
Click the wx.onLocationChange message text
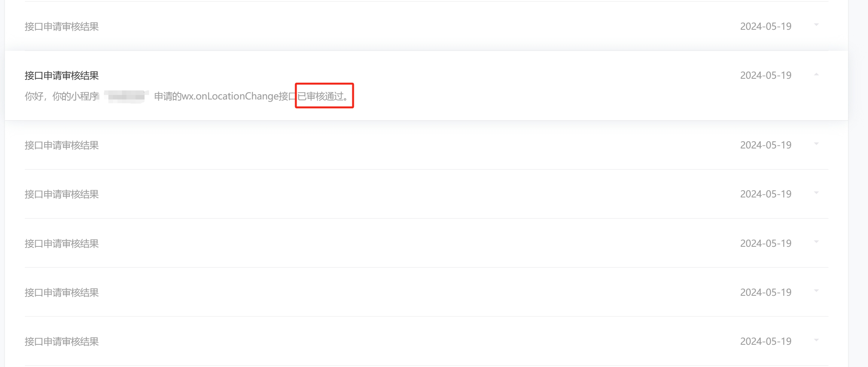pos(230,96)
